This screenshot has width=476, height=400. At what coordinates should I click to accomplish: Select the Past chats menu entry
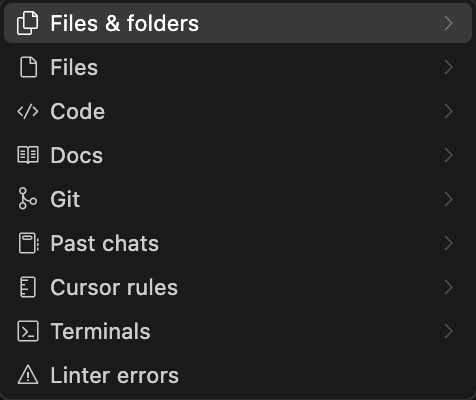[x=238, y=243]
